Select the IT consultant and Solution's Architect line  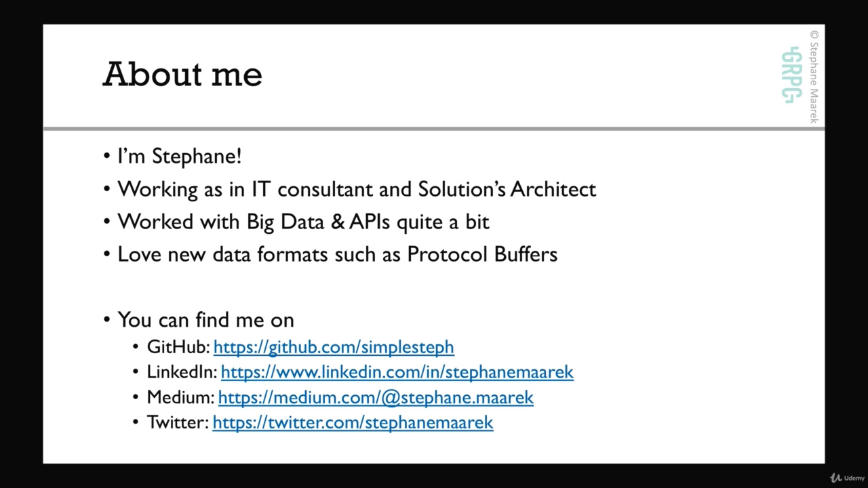[357, 188]
